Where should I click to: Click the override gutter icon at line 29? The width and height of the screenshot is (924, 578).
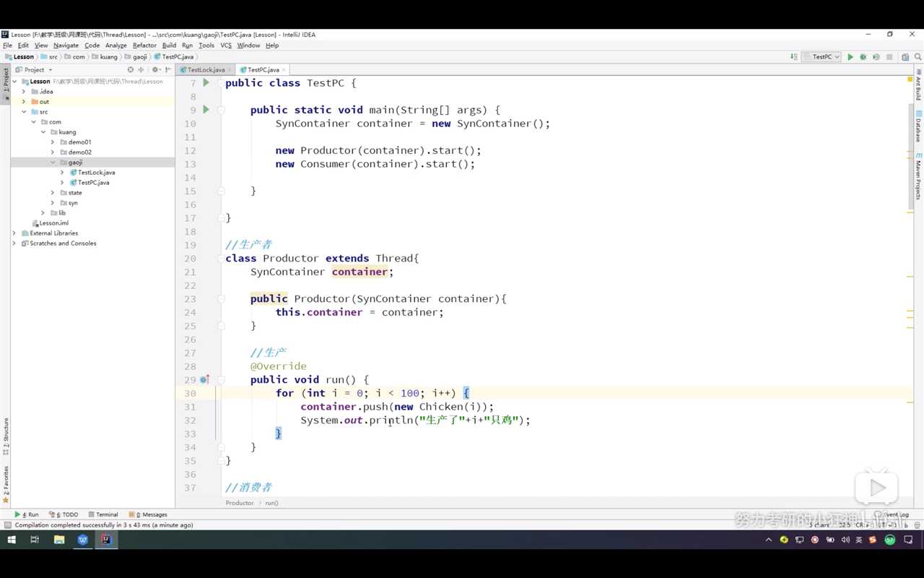205,379
